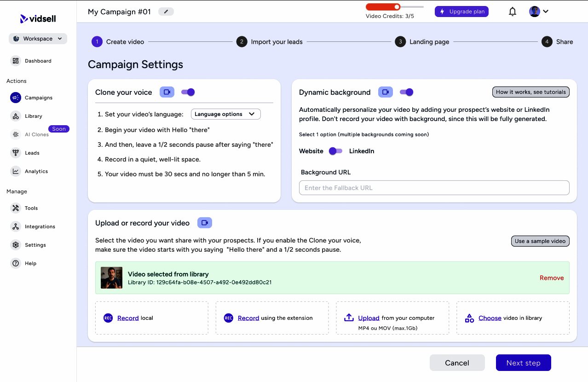The width and height of the screenshot is (588, 382).
Task: Click the Background URL input field
Action: tap(434, 188)
